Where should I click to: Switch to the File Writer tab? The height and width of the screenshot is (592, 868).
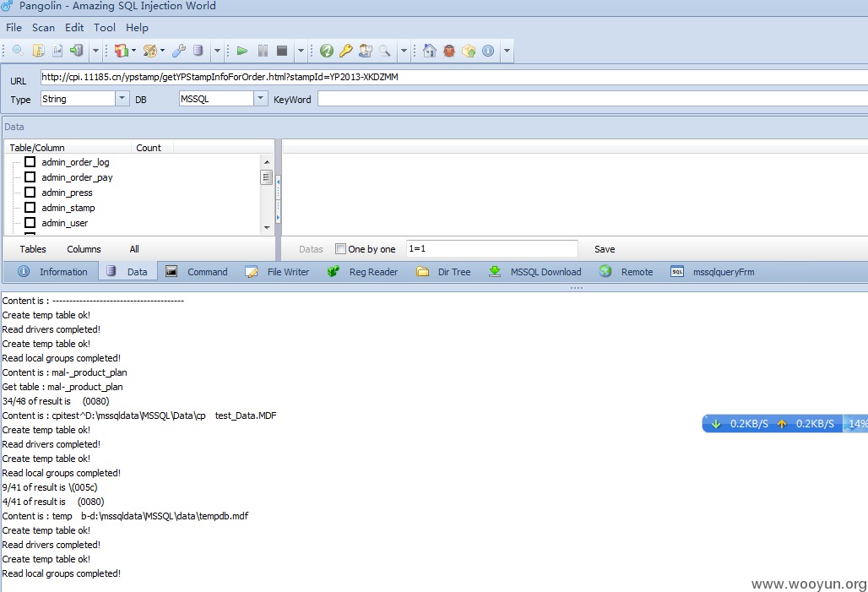pos(277,272)
